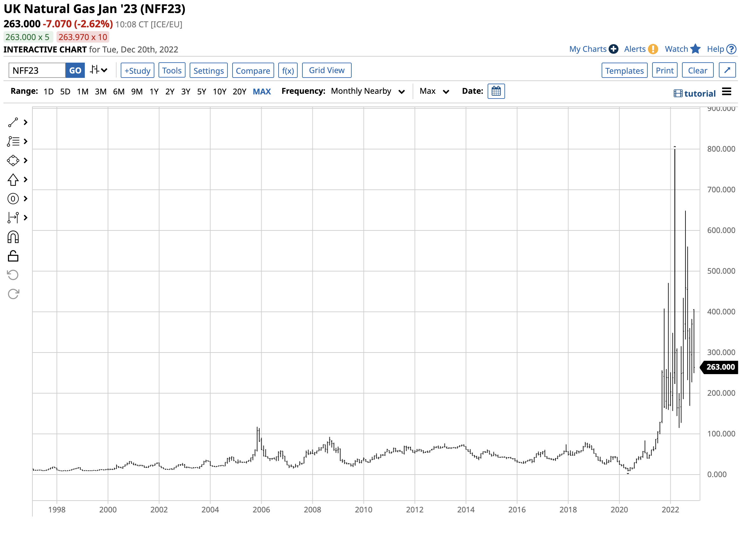The width and height of the screenshot is (756, 534).
Task: Select the polygon shape tool icon
Action: point(13,161)
